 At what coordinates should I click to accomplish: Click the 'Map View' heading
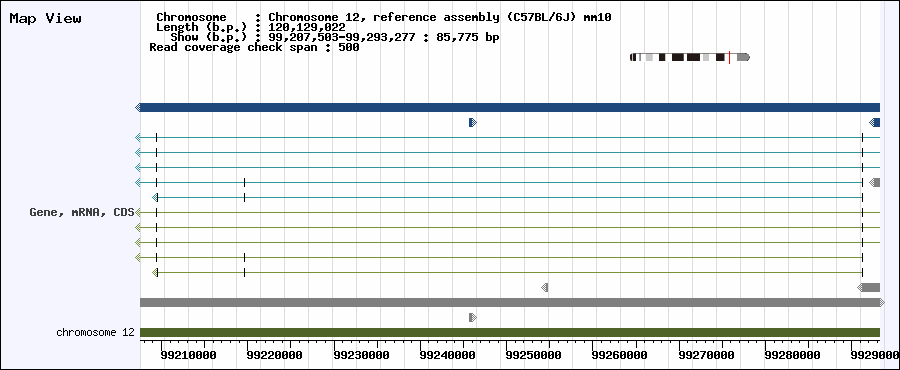(x=45, y=18)
